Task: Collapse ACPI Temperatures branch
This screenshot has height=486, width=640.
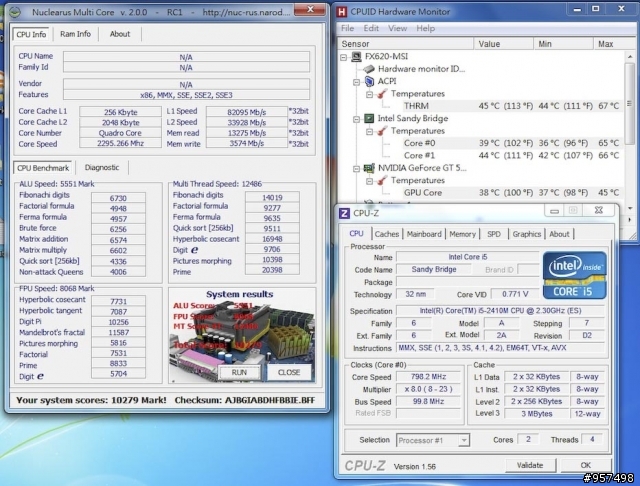Action: click(369, 95)
